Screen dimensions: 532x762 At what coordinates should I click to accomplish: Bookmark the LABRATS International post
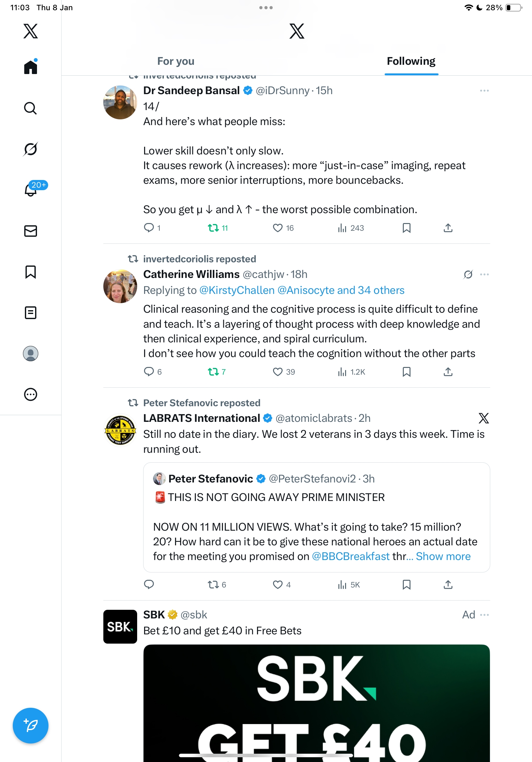point(406,585)
